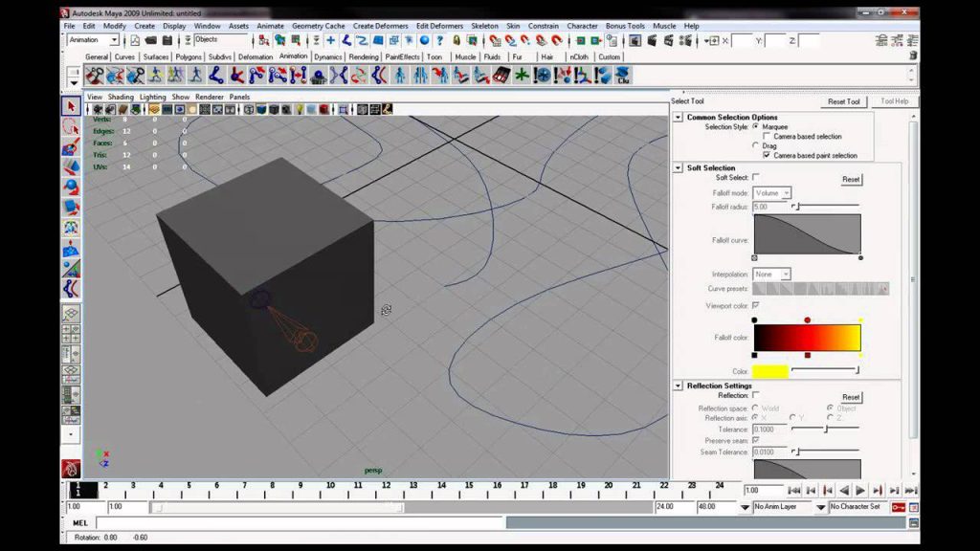Click the Tool Help button

coord(895,101)
